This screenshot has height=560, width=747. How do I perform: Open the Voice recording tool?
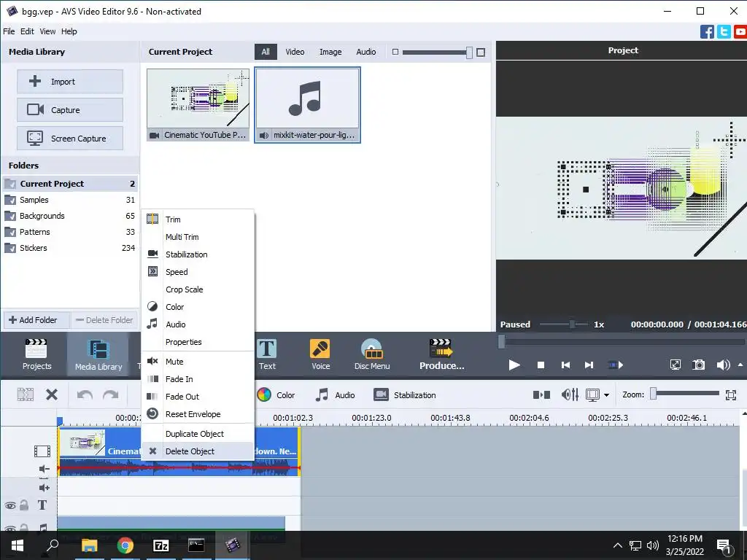pos(320,354)
